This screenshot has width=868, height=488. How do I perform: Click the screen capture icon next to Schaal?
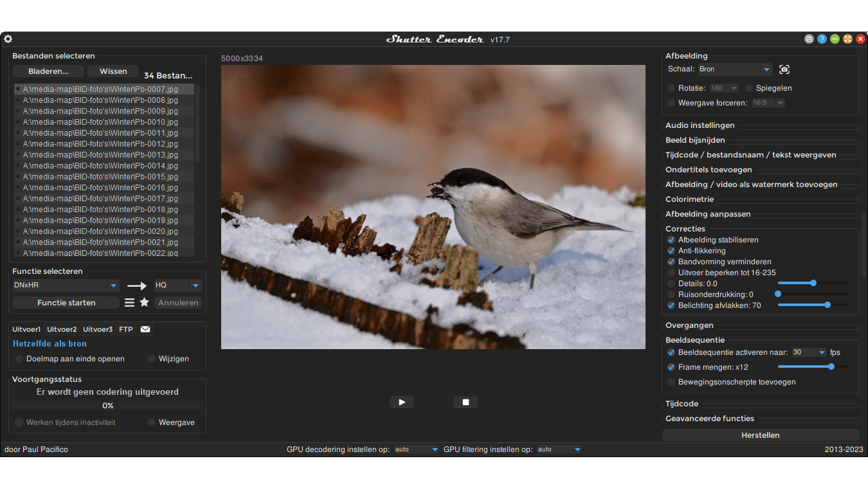[784, 69]
